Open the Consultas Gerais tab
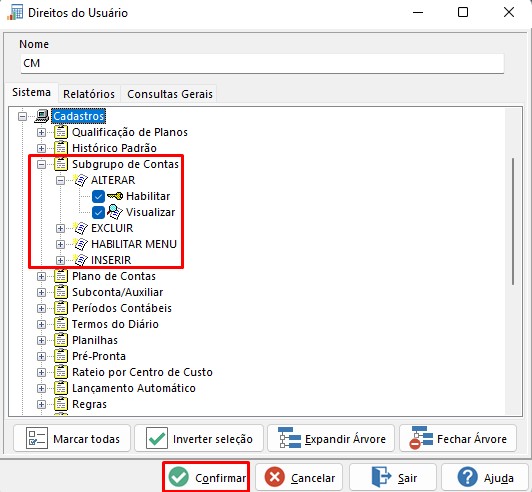 pos(170,94)
